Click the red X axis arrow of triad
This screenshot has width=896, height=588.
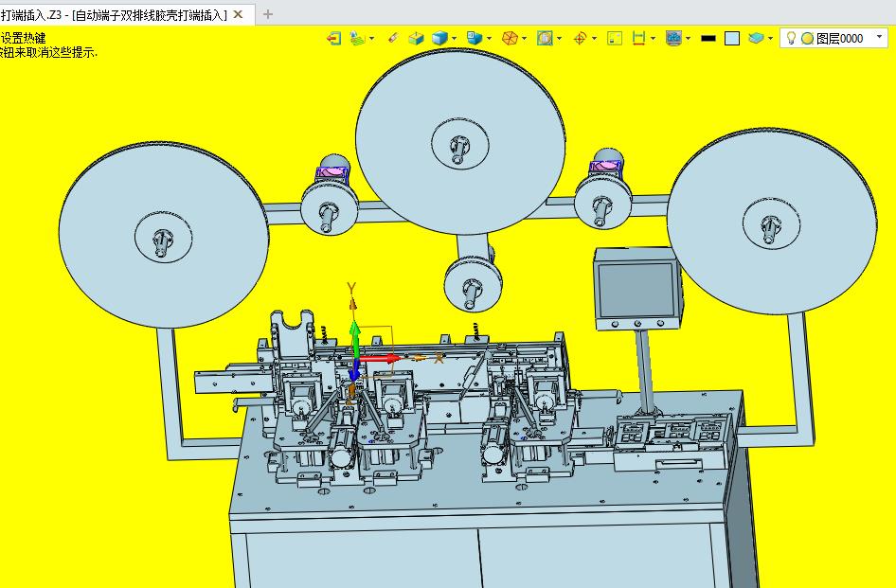click(380, 358)
